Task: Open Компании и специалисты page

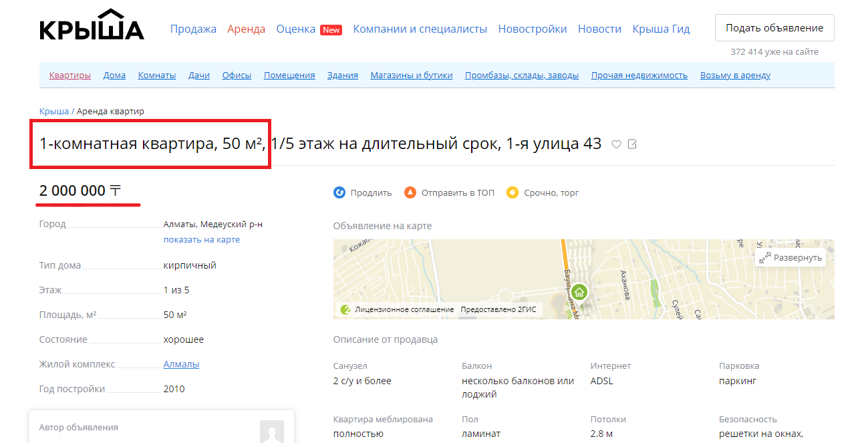Action: click(420, 29)
